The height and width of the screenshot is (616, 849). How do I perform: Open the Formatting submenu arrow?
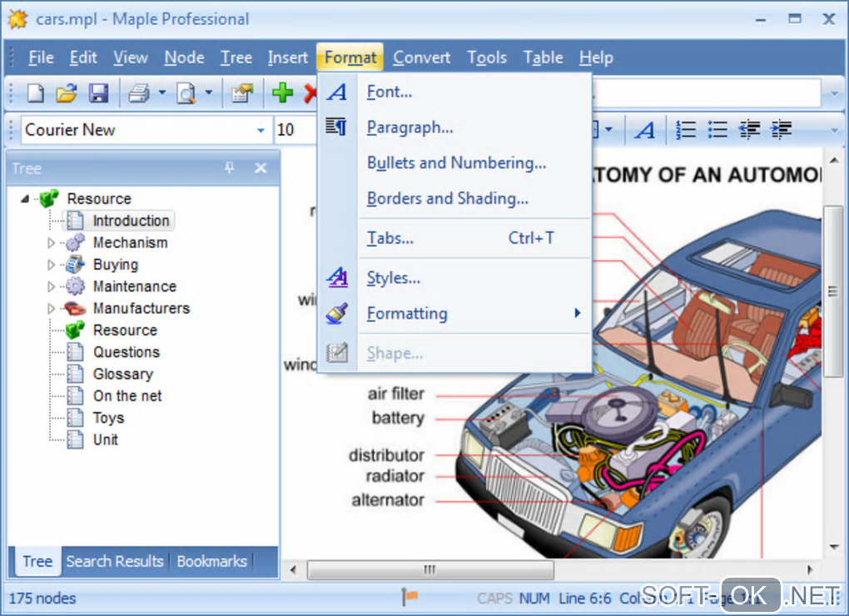click(578, 313)
